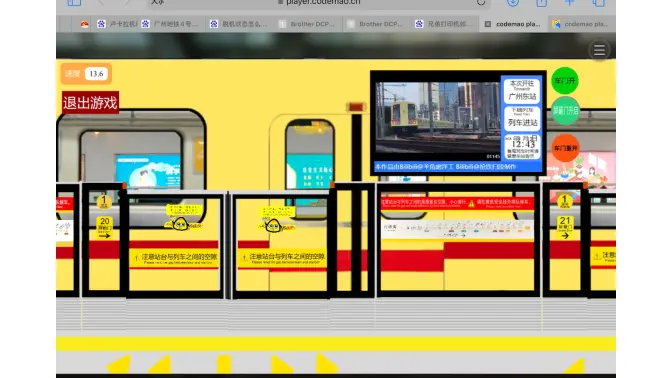Open the hamburger menu in game corner
672x378 pixels.
599,50
